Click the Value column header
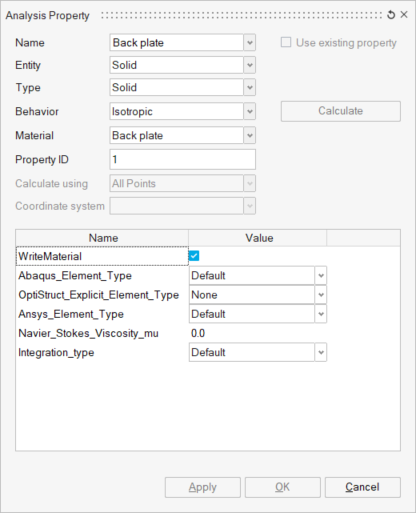 [x=258, y=238]
